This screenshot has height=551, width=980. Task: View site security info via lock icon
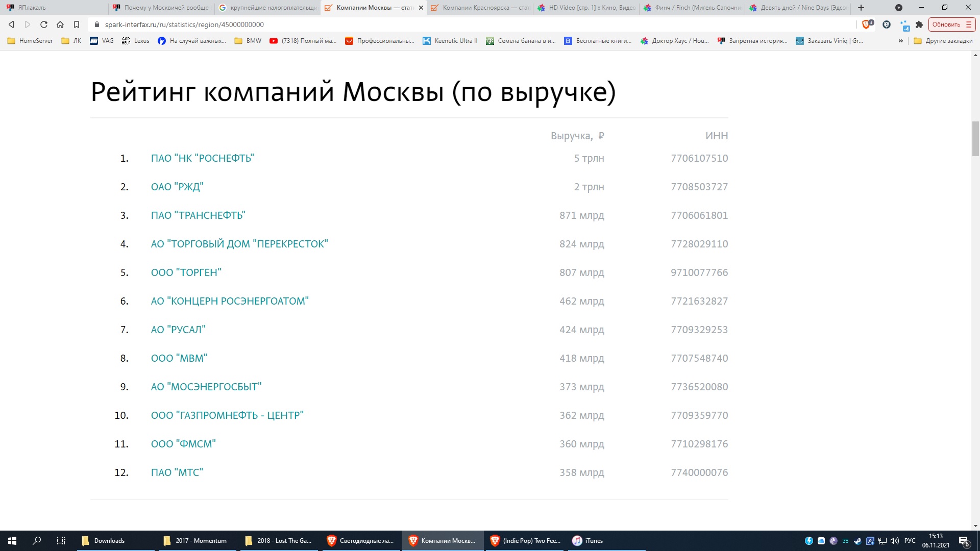97,24
